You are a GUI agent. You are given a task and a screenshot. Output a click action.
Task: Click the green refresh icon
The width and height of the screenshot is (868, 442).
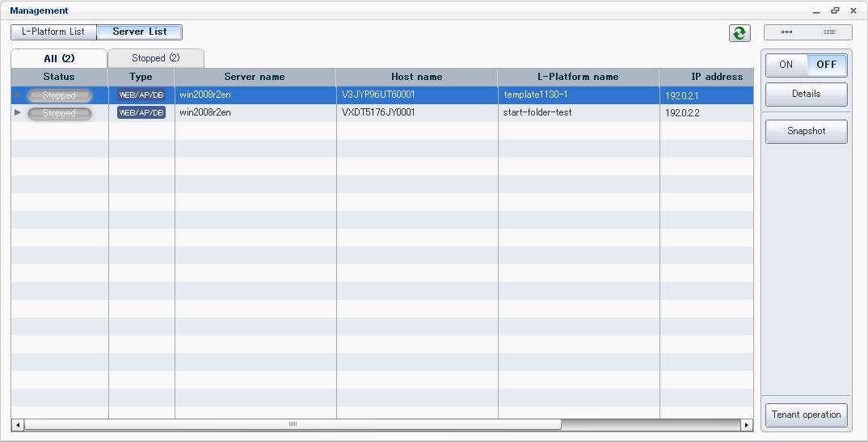[739, 33]
